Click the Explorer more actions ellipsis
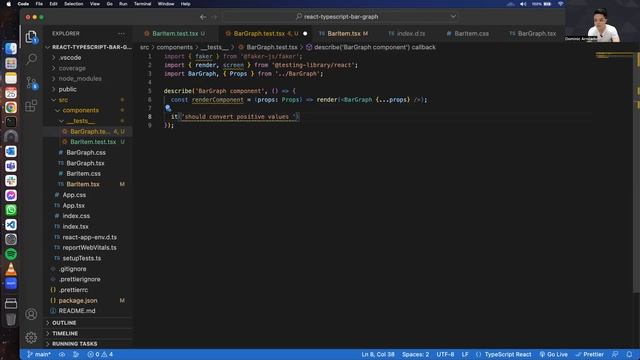 pyautogui.click(x=121, y=33)
